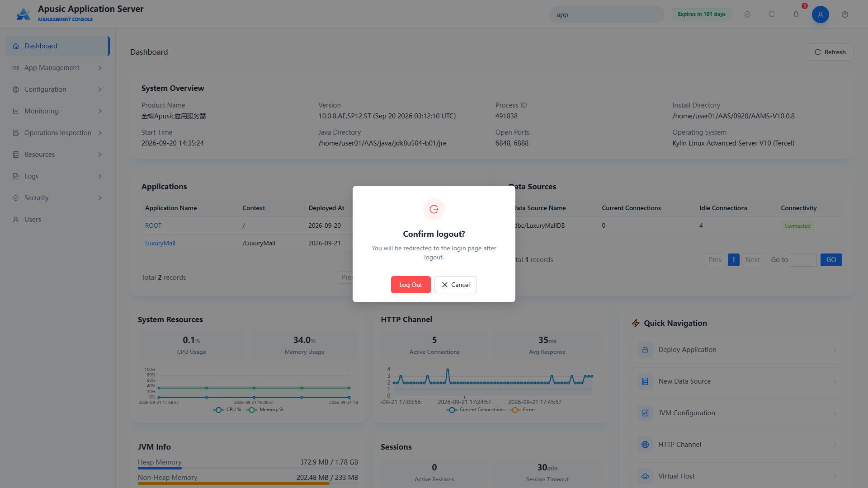Viewport: 868px width, 488px height.
Task: Click the Logs sidebar icon
Action: point(16,176)
